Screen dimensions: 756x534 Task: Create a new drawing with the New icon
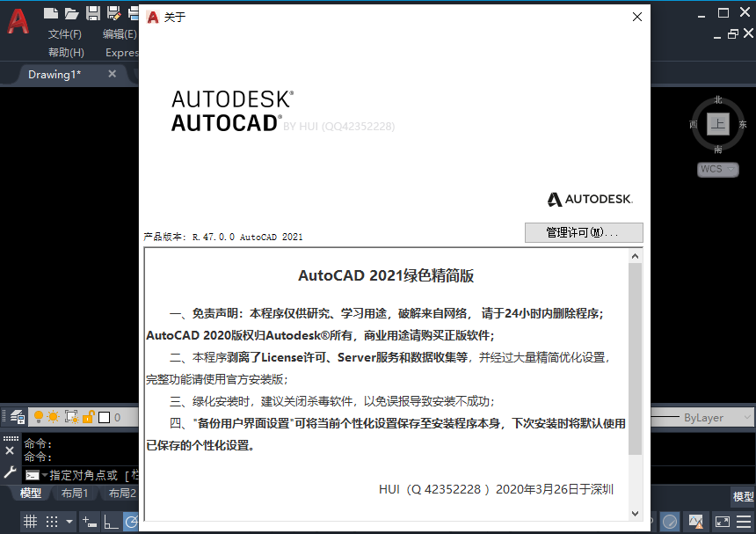(51, 13)
